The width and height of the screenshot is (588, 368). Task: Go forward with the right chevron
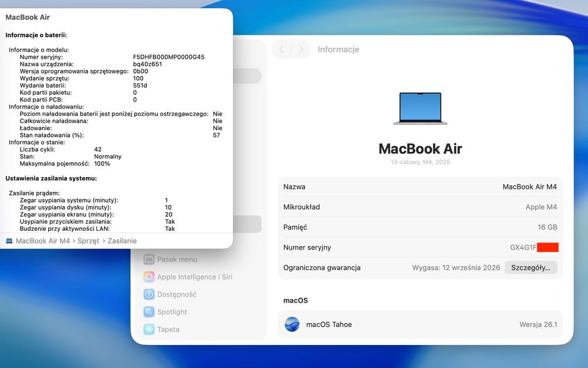(x=300, y=49)
